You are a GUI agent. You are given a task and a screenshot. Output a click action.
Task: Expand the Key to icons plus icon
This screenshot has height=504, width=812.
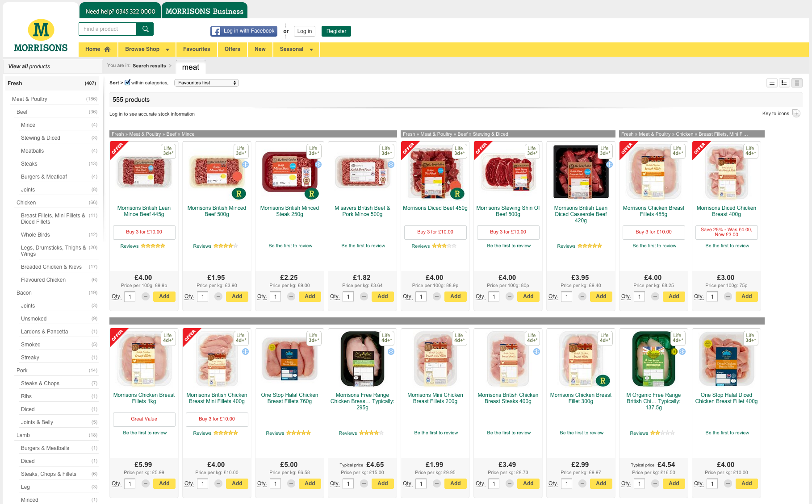pos(796,113)
